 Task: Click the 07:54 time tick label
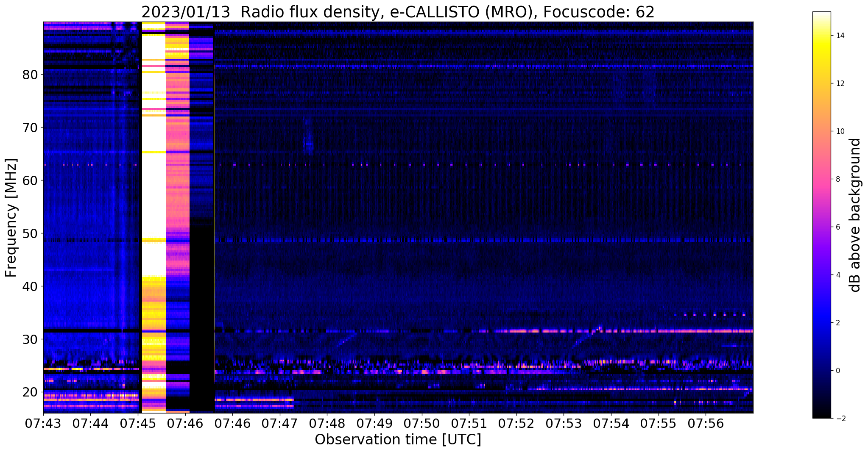point(611,423)
